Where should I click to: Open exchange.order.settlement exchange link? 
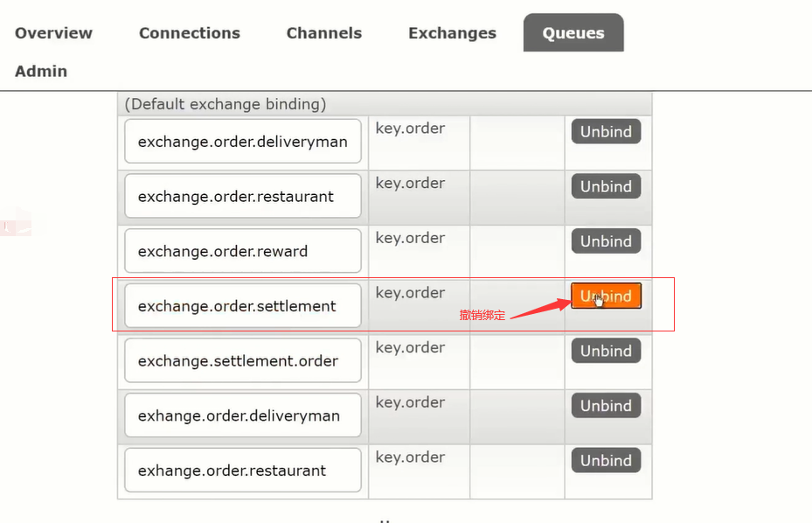tap(243, 306)
